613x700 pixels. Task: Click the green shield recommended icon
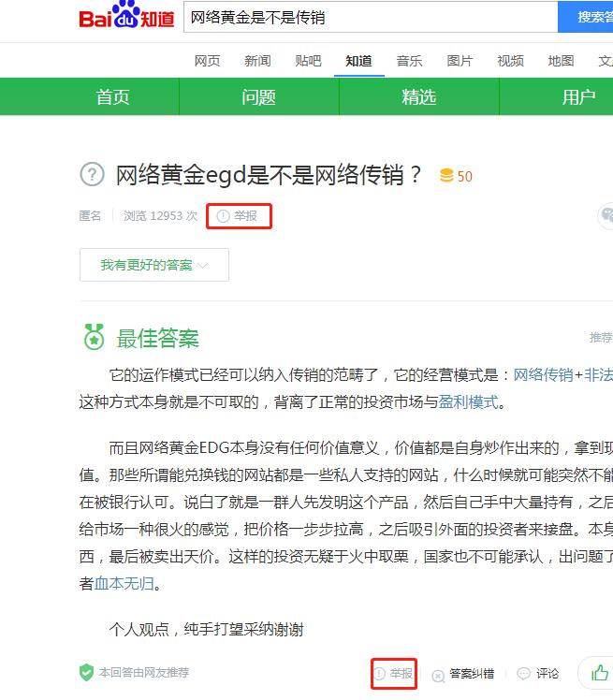pyautogui.click(x=87, y=672)
